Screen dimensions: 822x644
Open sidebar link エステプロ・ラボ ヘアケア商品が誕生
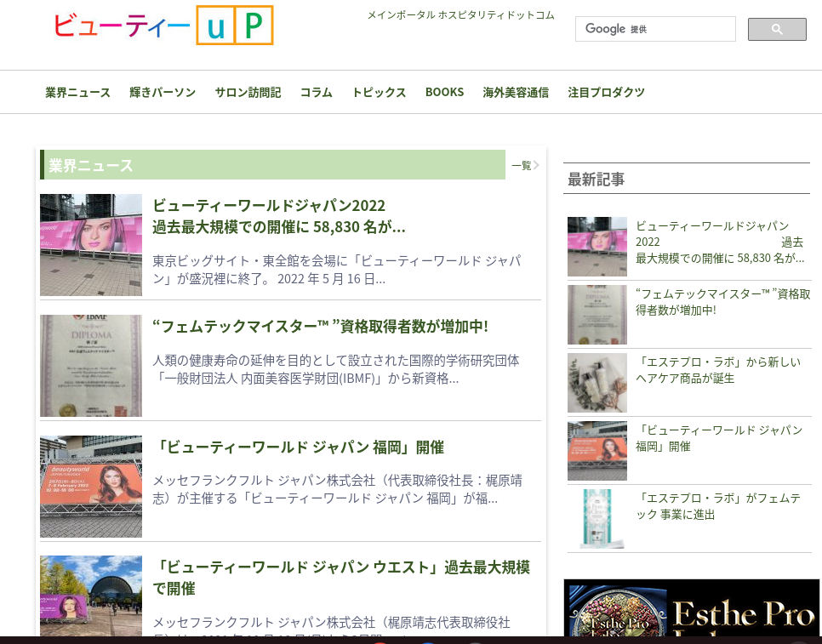point(718,370)
